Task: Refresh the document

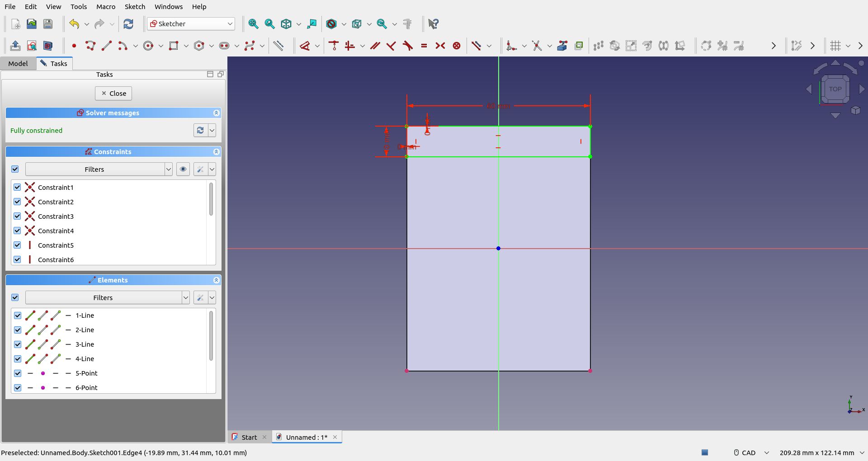Action: pyautogui.click(x=128, y=24)
